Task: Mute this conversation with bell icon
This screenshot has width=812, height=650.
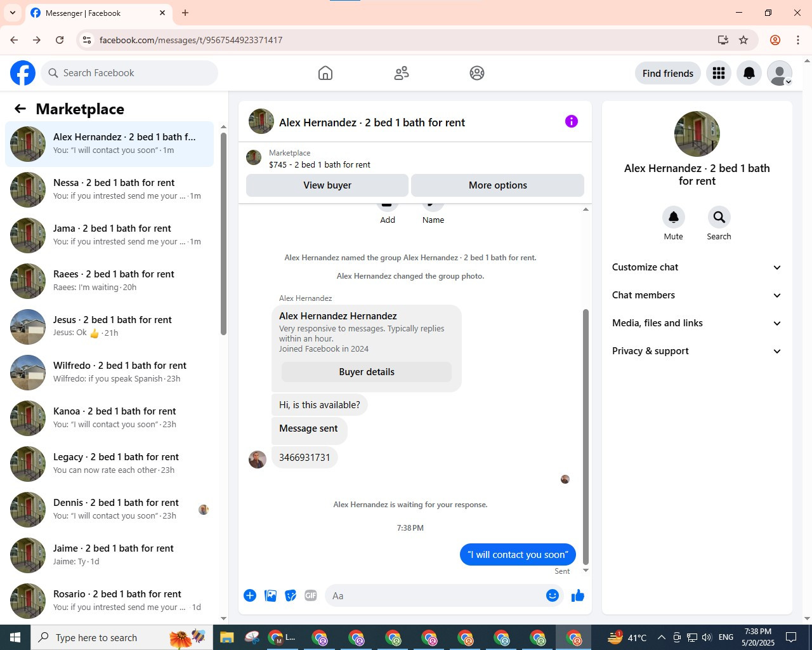Action: [674, 217]
